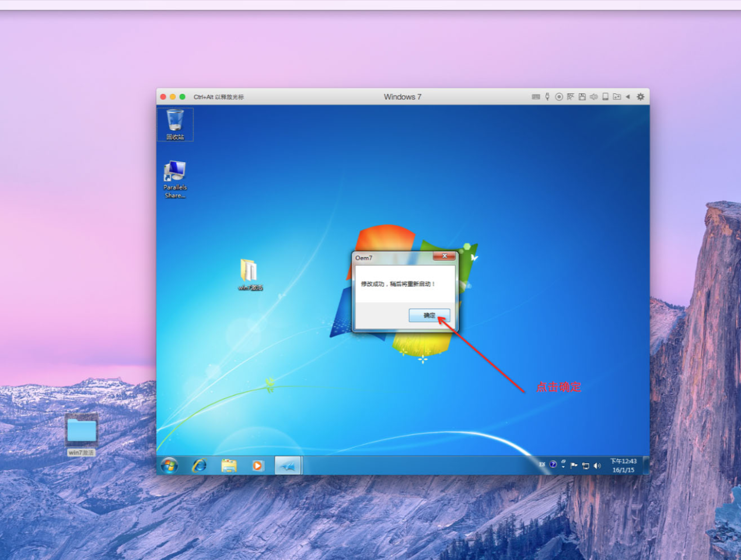Click the CD/DVD disc icon in title bar
Image resolution: width=741 pixels, height=560 pixels.
pyautogui.click(x=559, y=97)
